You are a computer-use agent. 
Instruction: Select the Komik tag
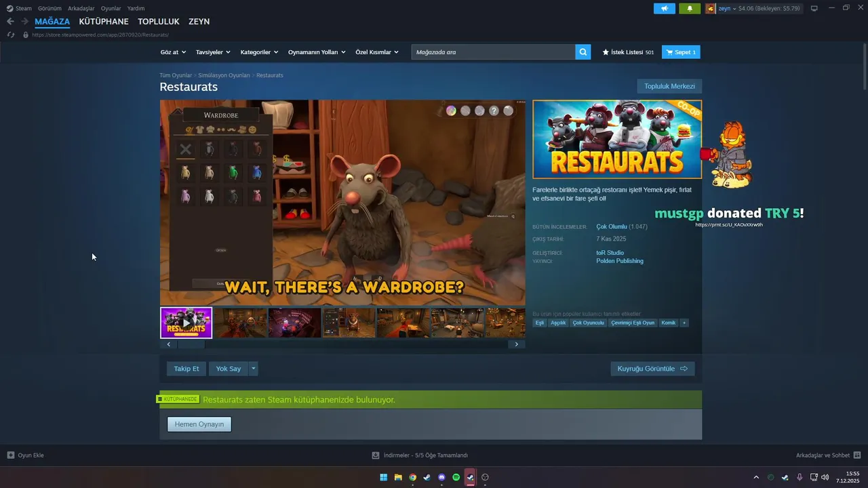point(669,323)
